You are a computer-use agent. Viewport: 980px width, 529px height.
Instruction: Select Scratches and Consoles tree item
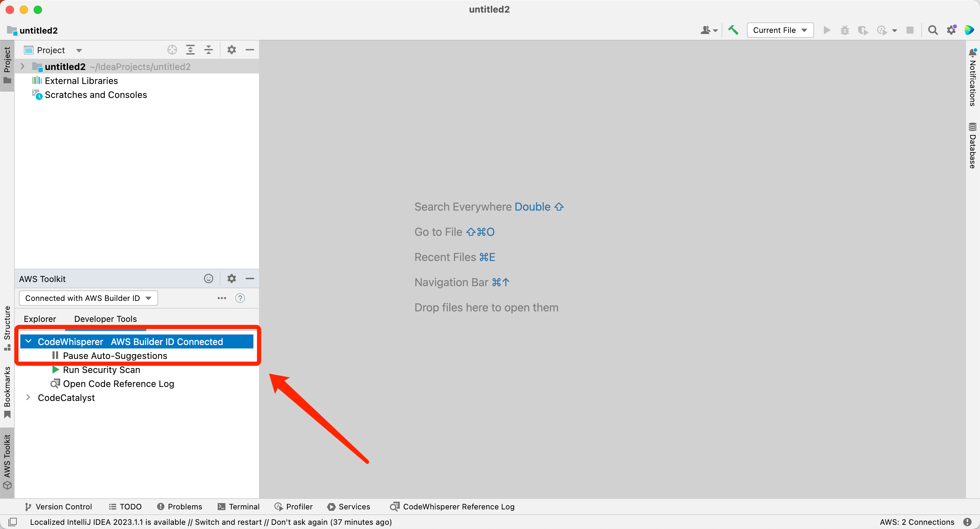(96, 95)
